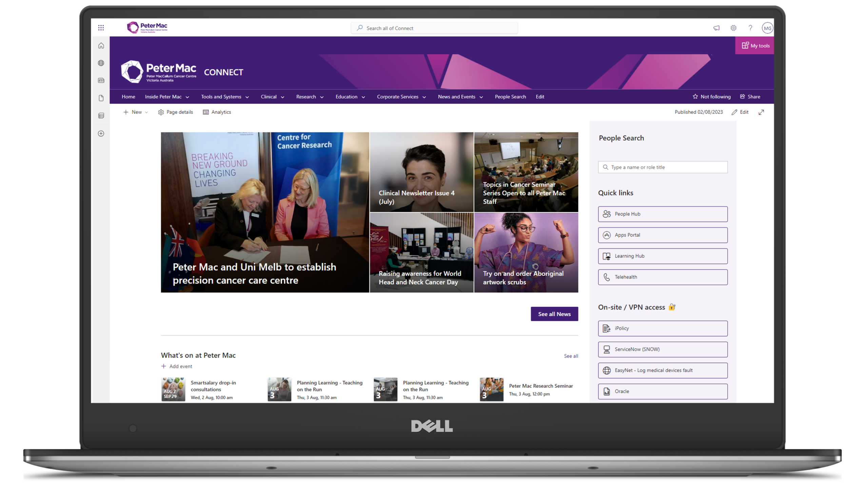Image resolution: width=868 pixels, height=493 pixels.
Task: Toggle Not following to follow this site
Action: [x=712, y=96]
